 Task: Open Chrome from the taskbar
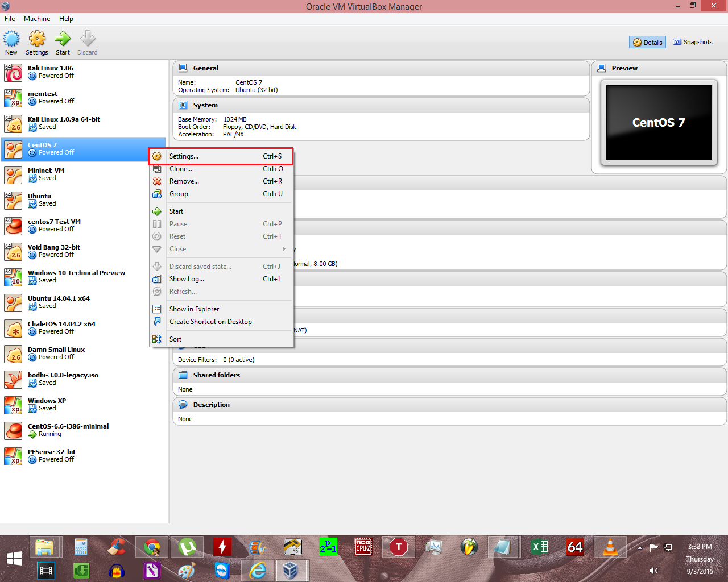tap(152, 547)
